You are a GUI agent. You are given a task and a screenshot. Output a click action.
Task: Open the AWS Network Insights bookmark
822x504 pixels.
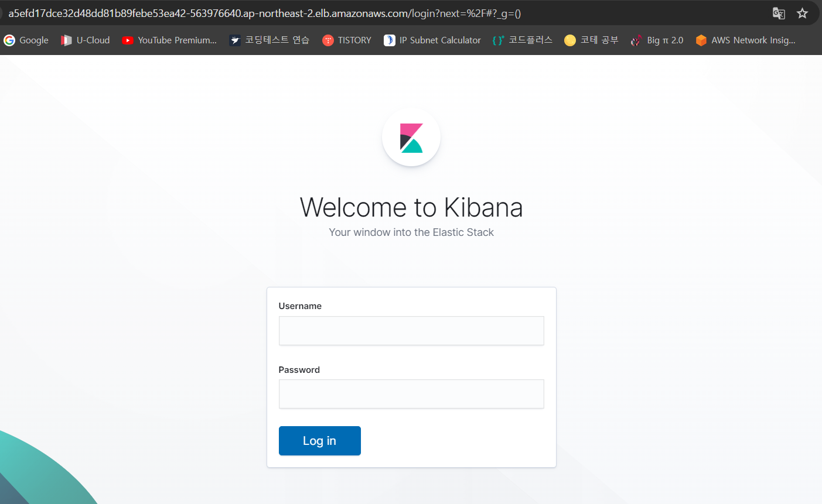point(746,40)
